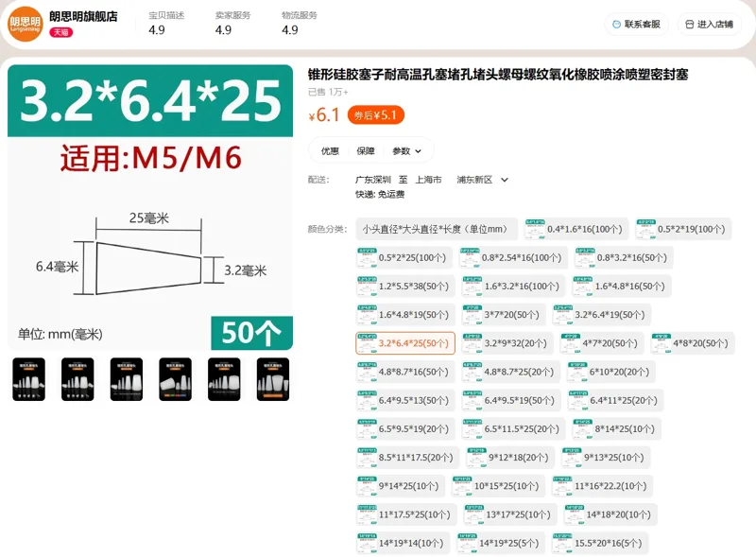Image resolution: width=756 pixels, height=557 pixels.
Task: Open the 朗思明 store logo
Action: (26, 24)
